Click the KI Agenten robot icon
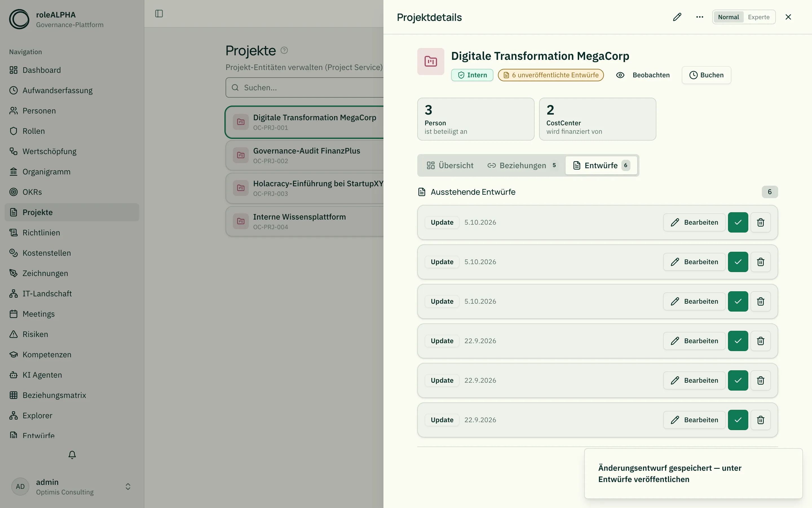This screenshot has height=508, width=812. [14, 375]
